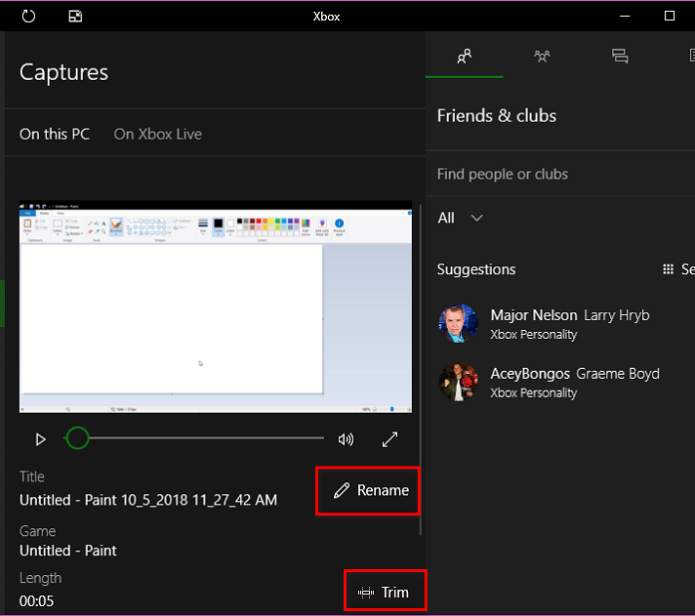Click the 00:05 length value
The width and height of the screenshot is (695, 616).
(36, 601)
